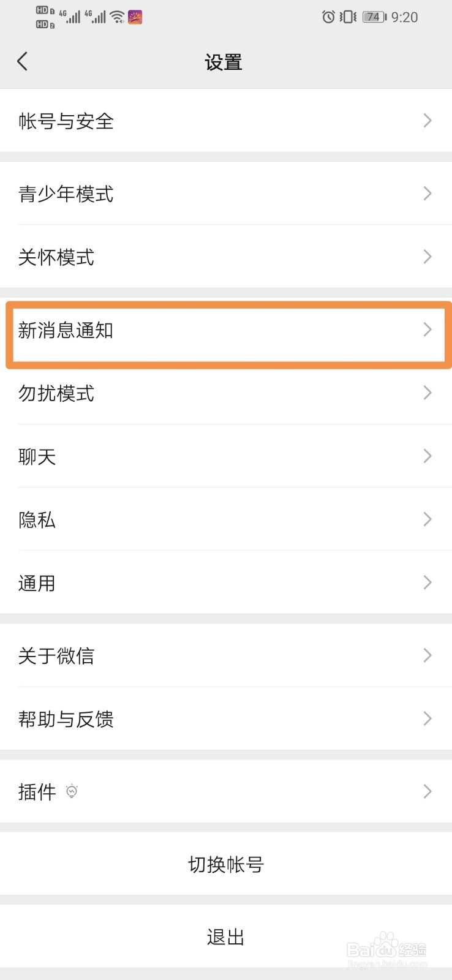Click the arrow beside 关于微信

(428, 655)
